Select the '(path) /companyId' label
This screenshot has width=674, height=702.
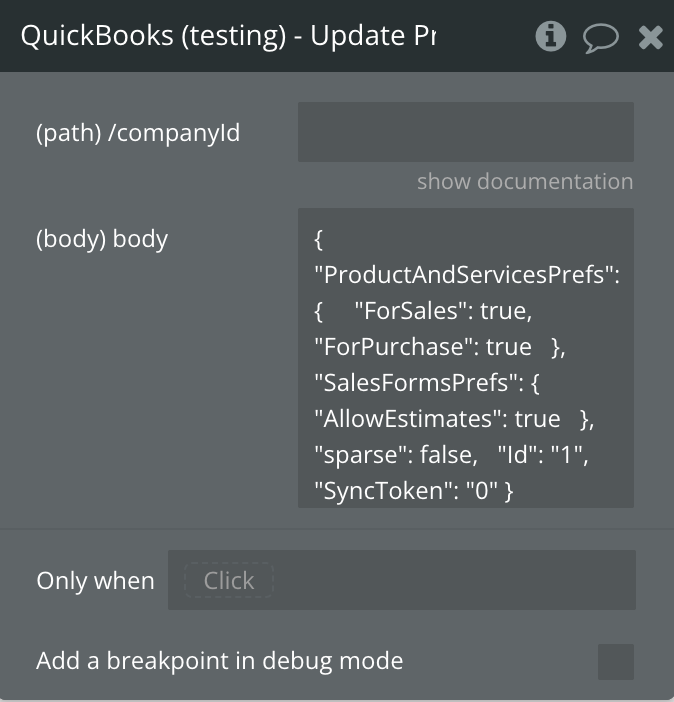(138, 133)
